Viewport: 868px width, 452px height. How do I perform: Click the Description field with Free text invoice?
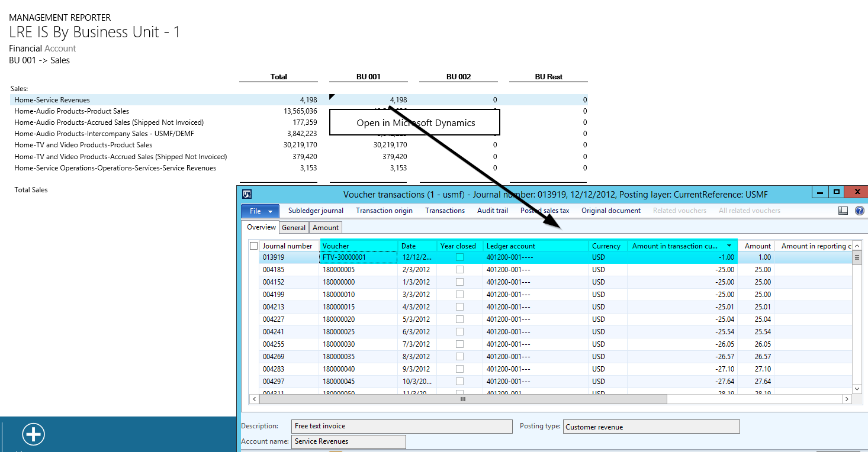coord(403,427)
